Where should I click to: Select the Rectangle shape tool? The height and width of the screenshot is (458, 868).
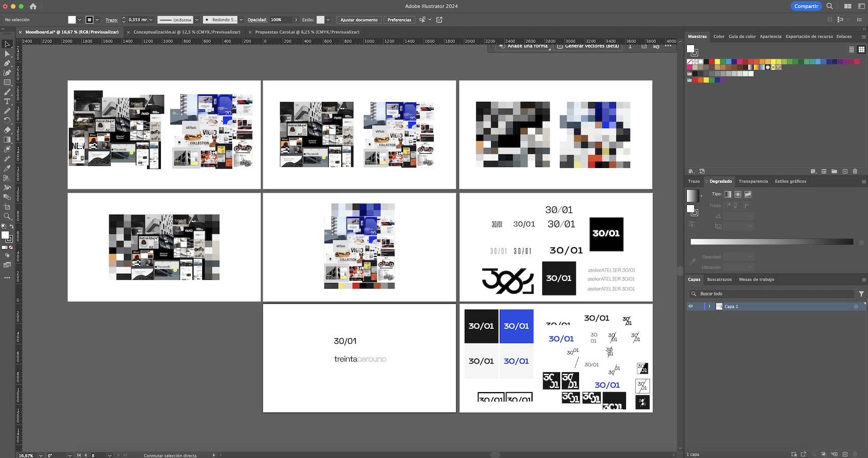pos(7,83)
